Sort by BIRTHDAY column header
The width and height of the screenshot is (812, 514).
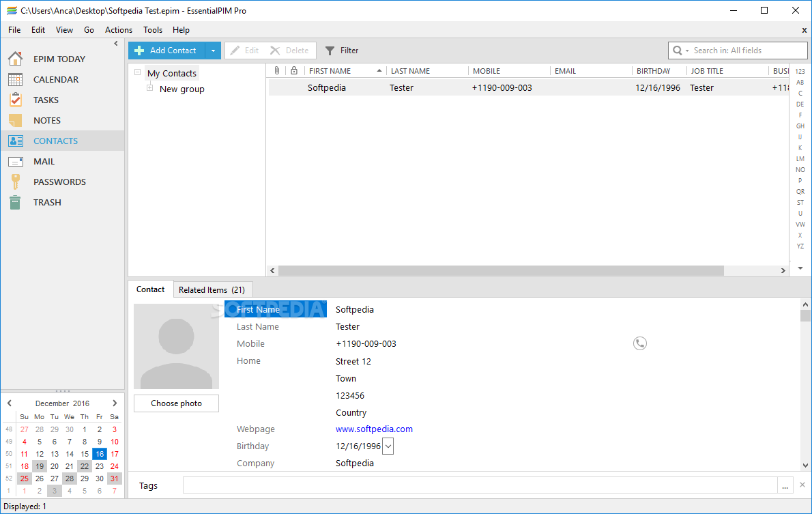658,71
